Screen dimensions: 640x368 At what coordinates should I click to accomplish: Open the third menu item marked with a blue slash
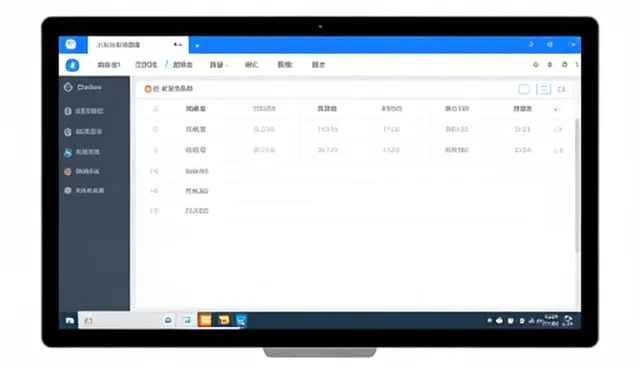pos(179,65)
